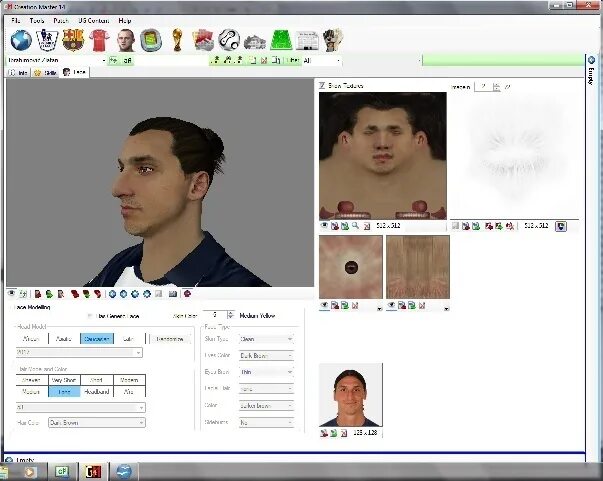Select the Asiatic head model button
The width and height of the screenshot is (603, 481).
tap(64, 339)
